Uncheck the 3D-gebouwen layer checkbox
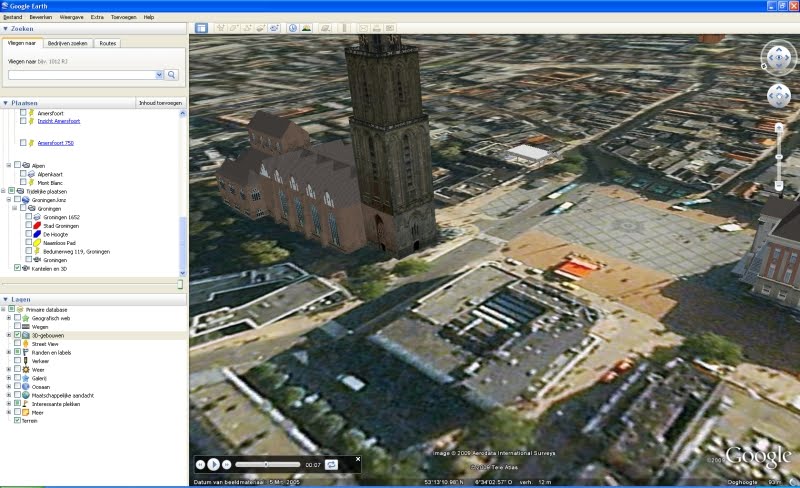The height and width of the screenshot is (488, 800). 17,335
